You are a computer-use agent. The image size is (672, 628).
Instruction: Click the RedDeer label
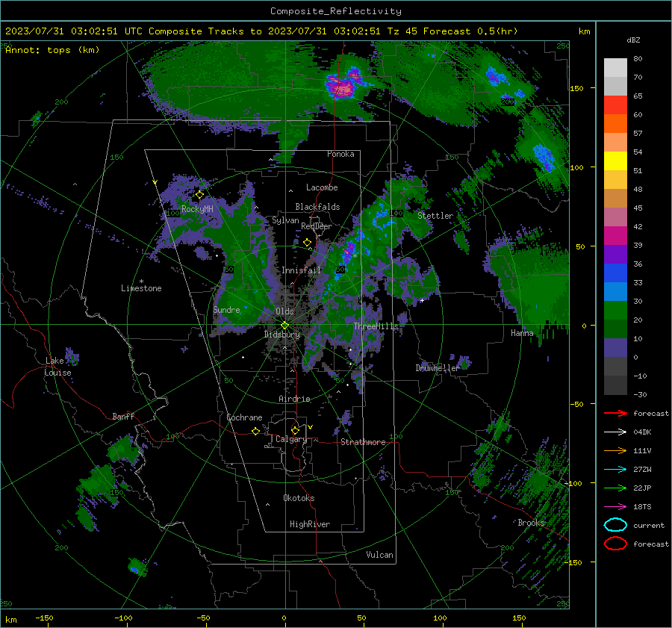coord(317,226)
